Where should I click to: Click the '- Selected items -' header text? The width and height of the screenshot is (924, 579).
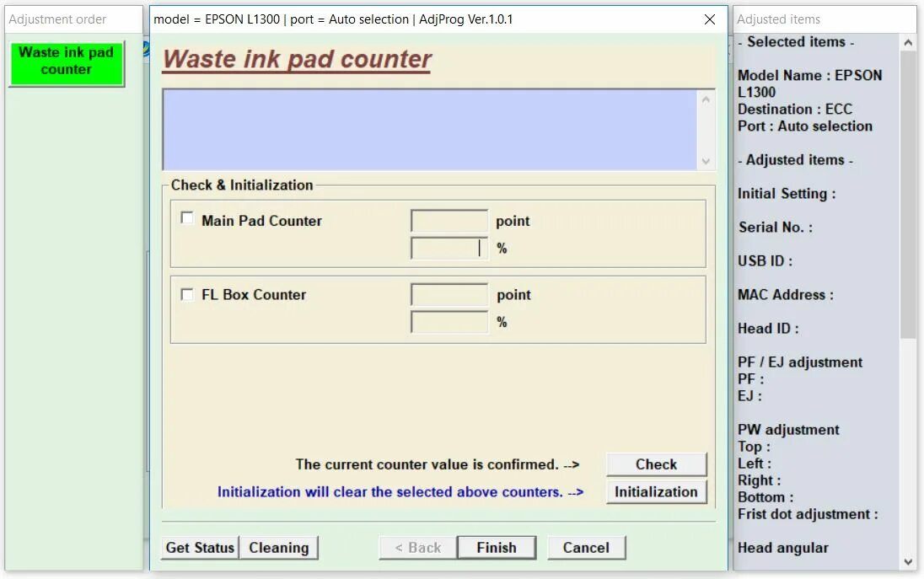(x=796, y=42)
